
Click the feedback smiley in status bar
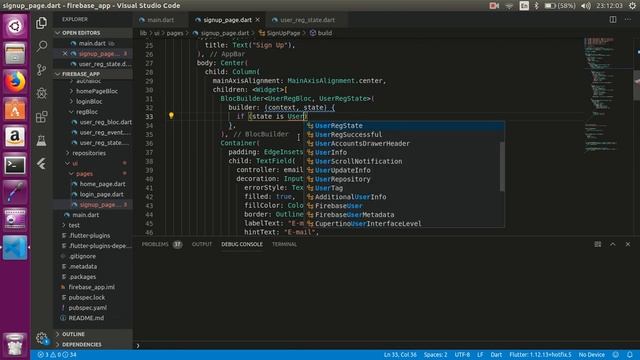click(616, 355)
